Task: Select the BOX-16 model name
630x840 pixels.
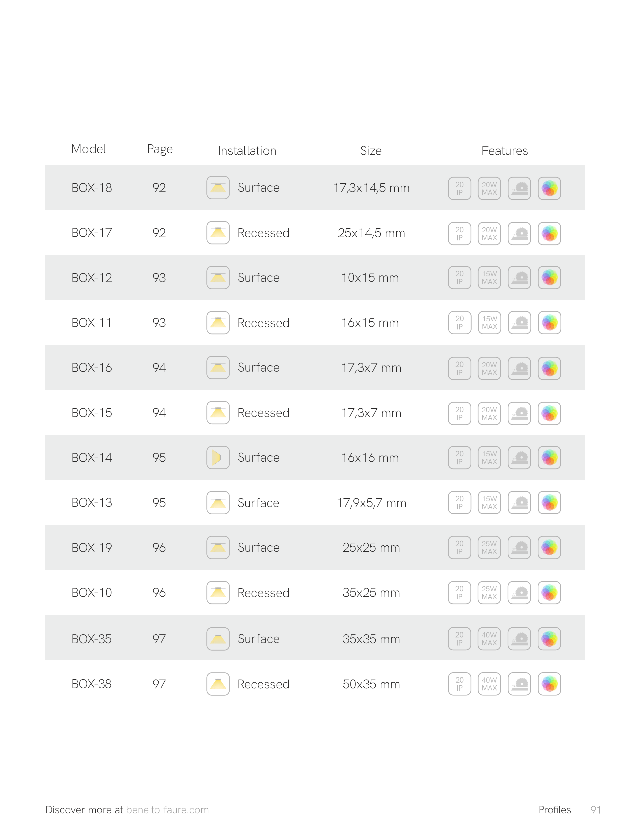Action: point(92,368)
